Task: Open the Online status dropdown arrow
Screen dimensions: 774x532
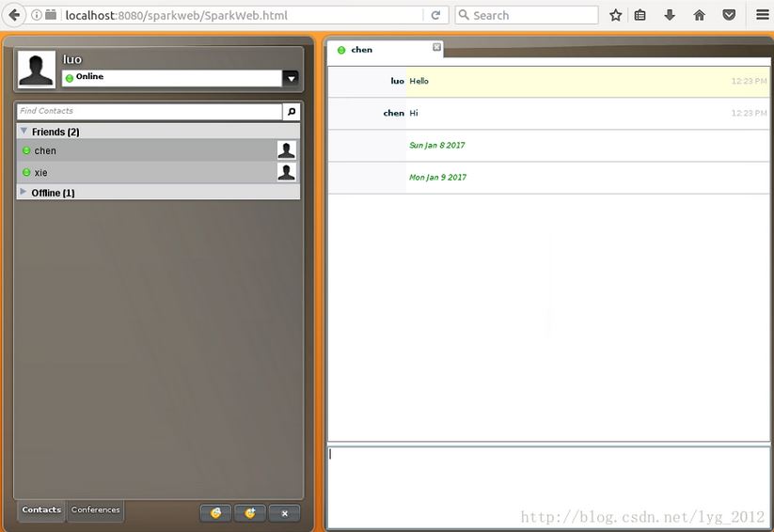Action: [x=291, y=78]
